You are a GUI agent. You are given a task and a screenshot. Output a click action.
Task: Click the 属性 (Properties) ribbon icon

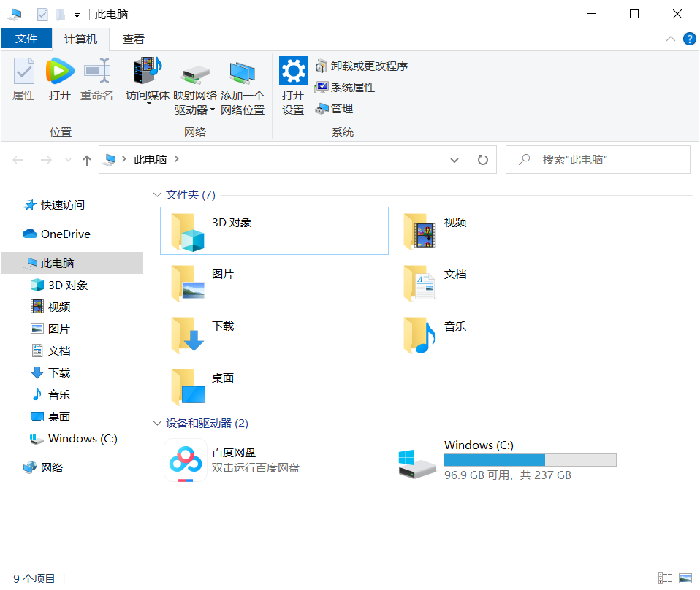coord(24,80)
